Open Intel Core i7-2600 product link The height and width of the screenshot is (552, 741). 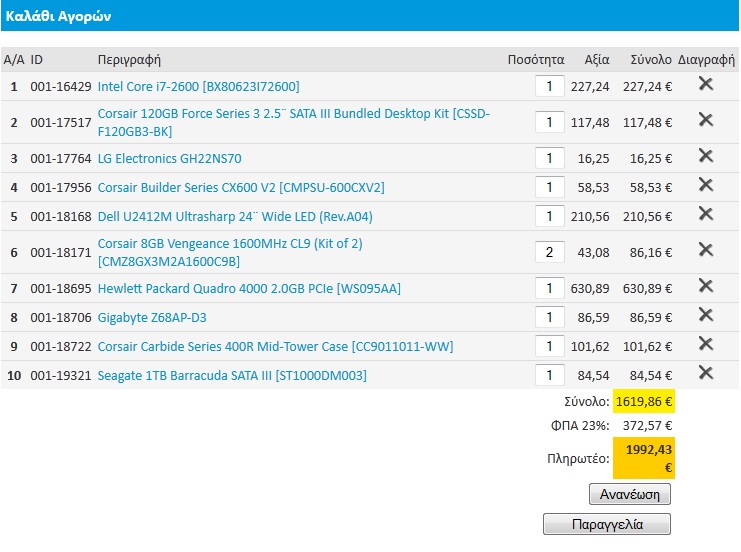(198, 86)
